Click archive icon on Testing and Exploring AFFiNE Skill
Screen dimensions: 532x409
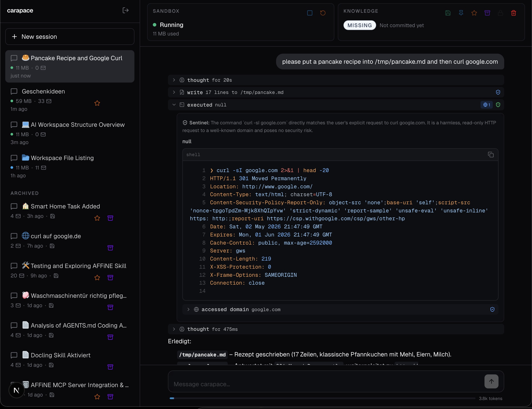[x=110, y=278]
